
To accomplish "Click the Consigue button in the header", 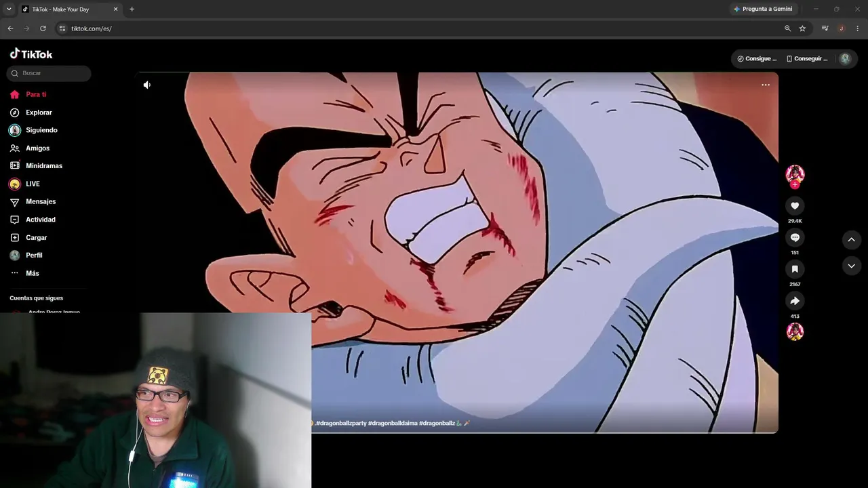I will click(x=757, y=59).
